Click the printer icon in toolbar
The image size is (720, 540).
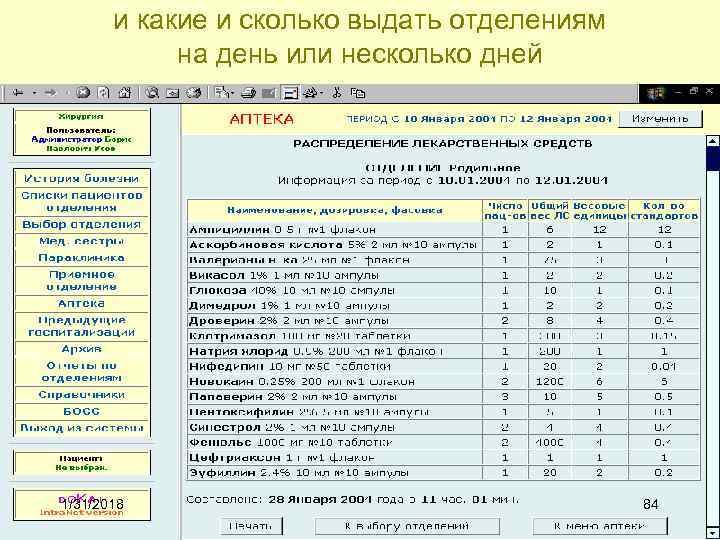coord(248,93)
